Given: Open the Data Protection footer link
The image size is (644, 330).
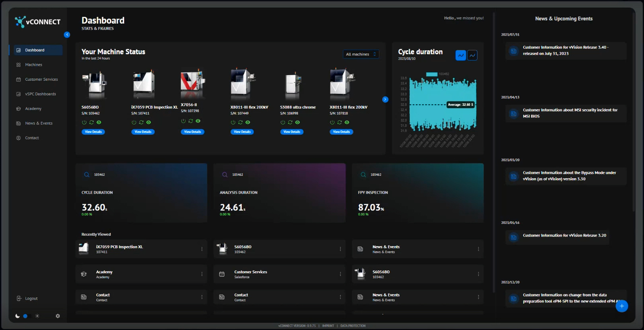Looking at the screenshot, I should (353, 326).
